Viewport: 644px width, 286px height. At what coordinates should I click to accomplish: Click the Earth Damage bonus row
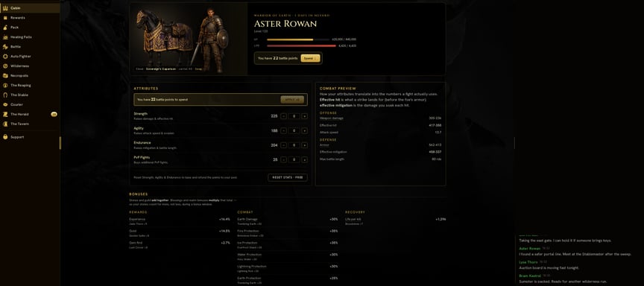[x=288, y=221]
